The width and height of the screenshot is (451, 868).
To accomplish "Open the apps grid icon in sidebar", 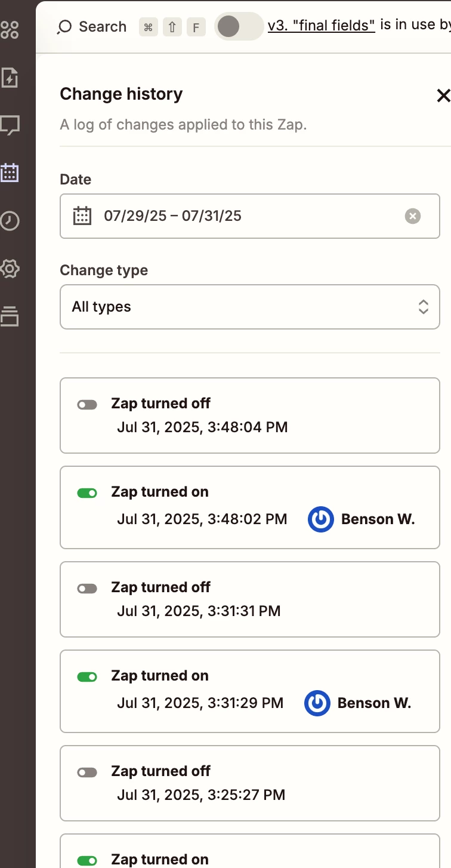I will point(10,29).
